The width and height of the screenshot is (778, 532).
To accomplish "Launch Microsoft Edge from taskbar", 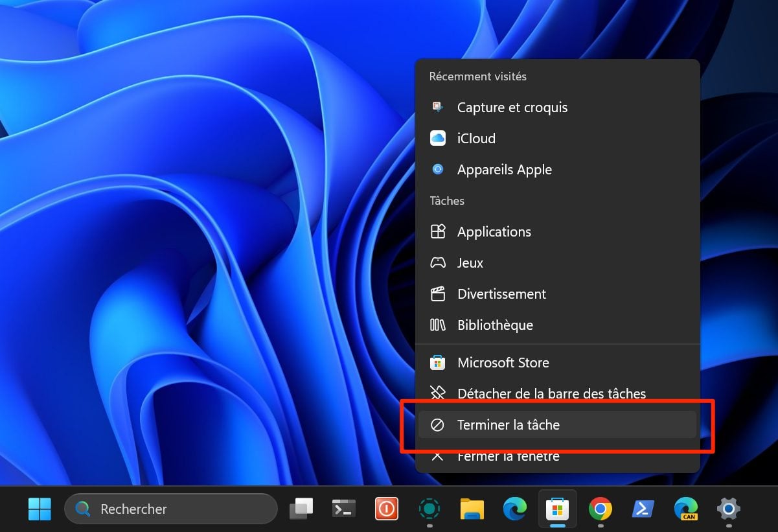I will coord(514,509).
